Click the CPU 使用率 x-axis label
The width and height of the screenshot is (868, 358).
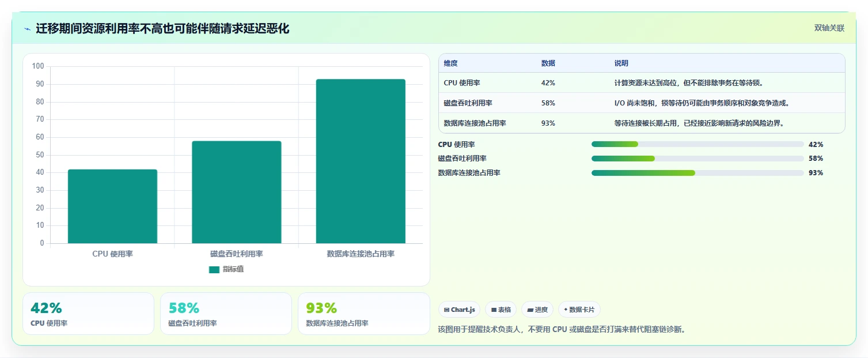tap(112, 254)
